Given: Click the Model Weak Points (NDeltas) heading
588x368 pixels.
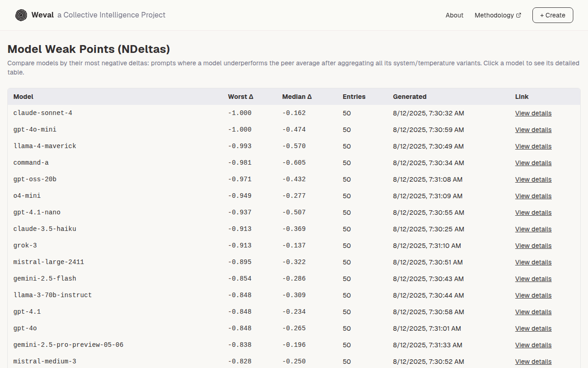Looking at the screenshot, I should click(89, 49).
